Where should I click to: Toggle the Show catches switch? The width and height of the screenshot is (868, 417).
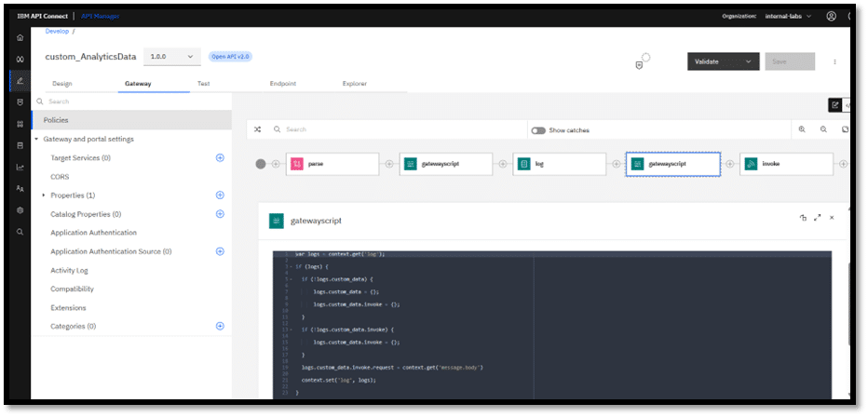[x=538, y=130]
